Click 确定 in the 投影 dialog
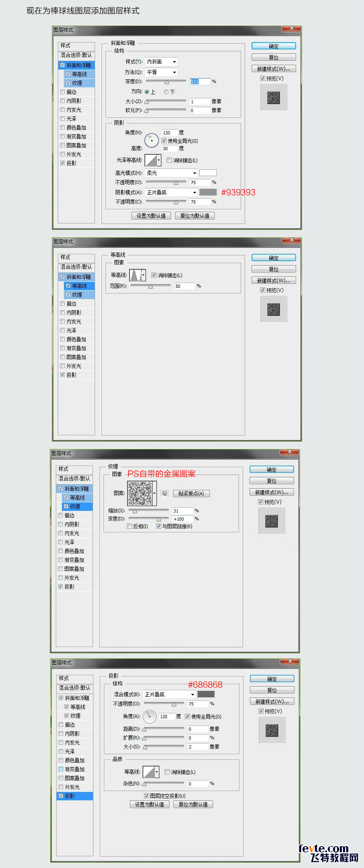Viewport: 364px width, 868px height. [272, 679]
